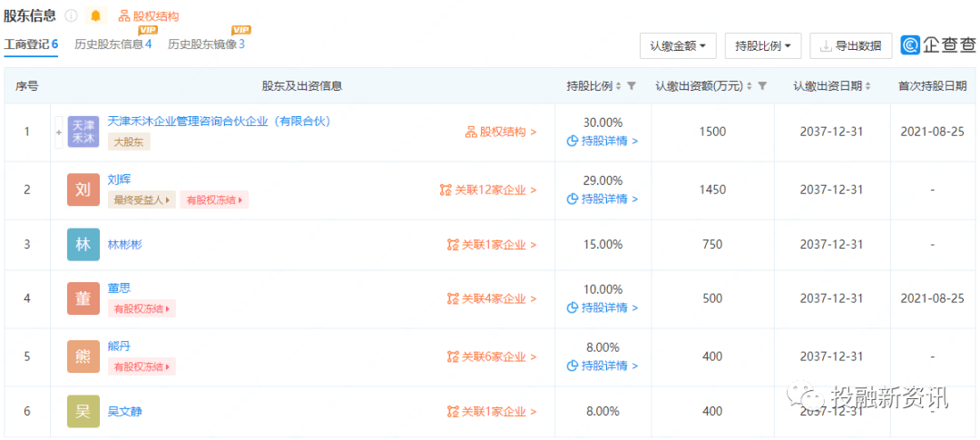Sort by 认缴出资额 column arrows
Image resolution: width=980 pixels, height=440 pixels.
tap(750, 86)
